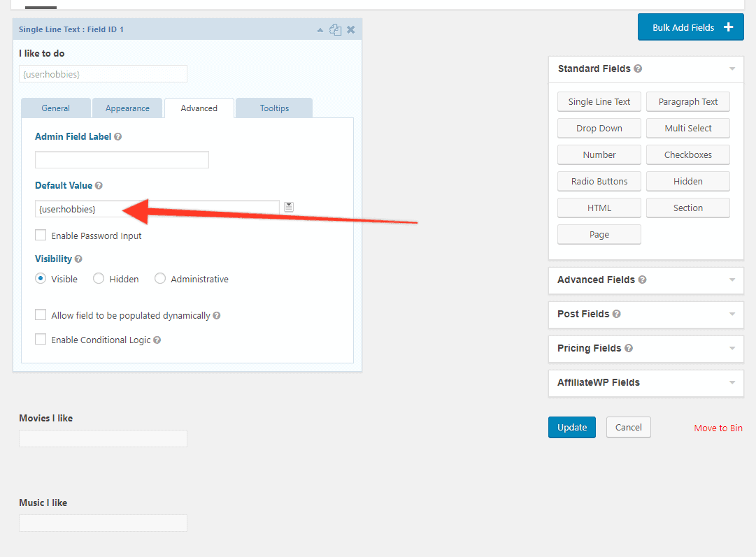Open the Tooltips tab

point(274,108)
